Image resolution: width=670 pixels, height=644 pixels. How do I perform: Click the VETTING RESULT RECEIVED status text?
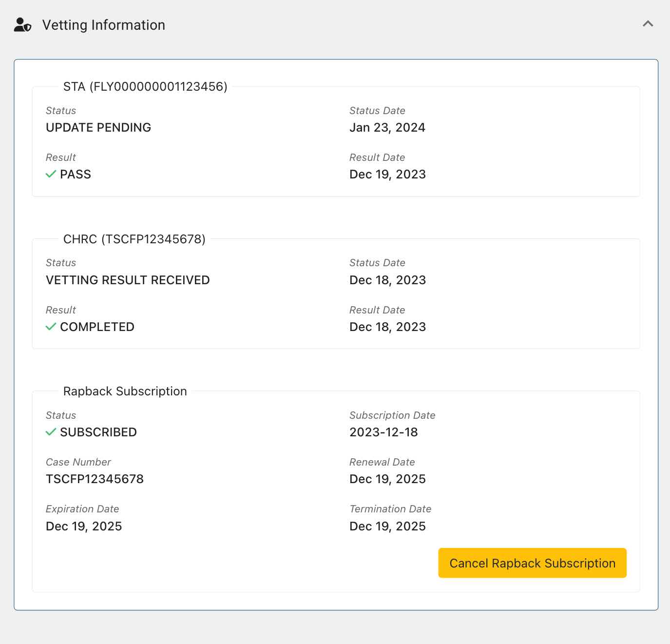128,280
